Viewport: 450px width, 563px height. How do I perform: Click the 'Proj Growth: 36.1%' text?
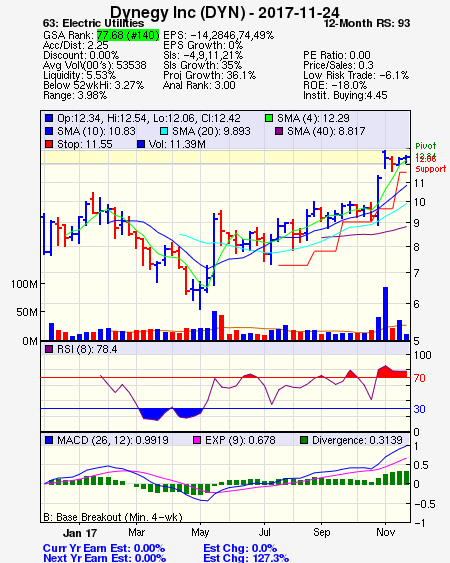(209, 75)
